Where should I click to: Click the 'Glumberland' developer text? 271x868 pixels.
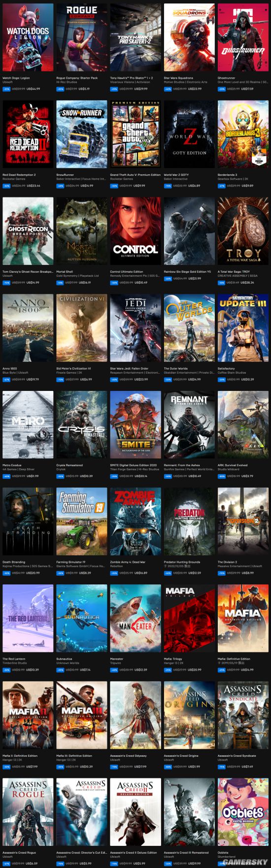pos(227,856)
